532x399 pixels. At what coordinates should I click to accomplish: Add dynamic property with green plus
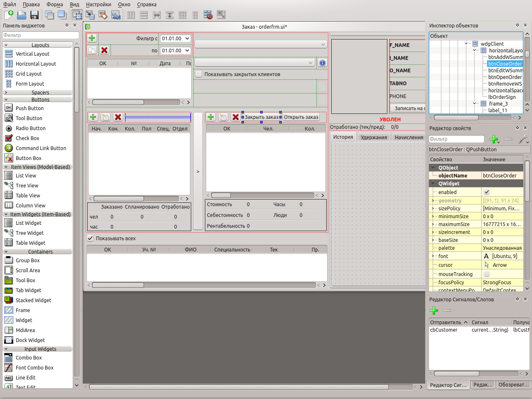[494, 139]
